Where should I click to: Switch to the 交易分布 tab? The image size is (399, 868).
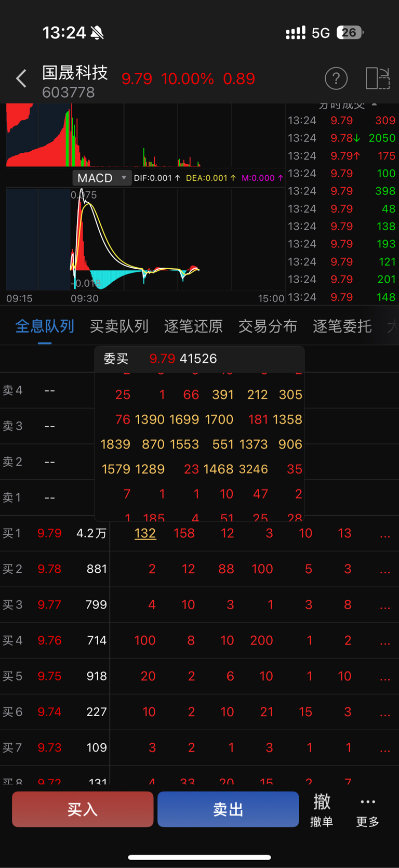pos(268,326)
